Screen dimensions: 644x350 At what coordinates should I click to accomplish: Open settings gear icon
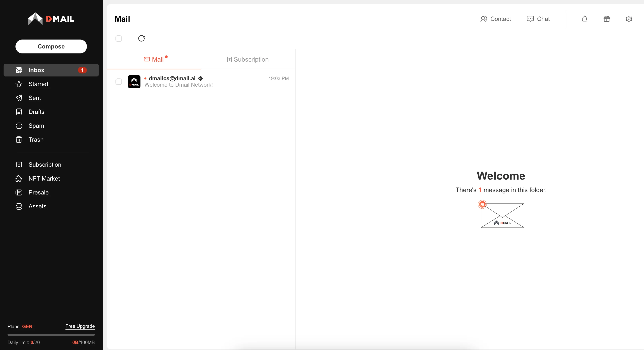coord(629,19)
